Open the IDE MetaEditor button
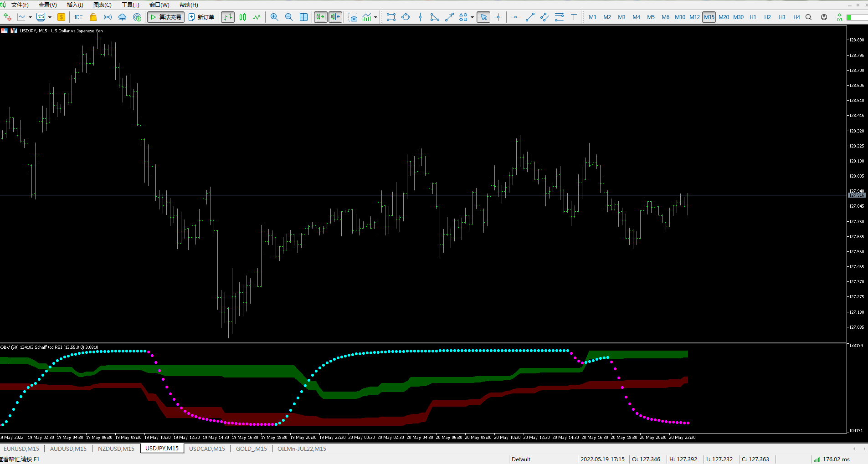Screen dimensions: 868x464 (x=78, y=17)
